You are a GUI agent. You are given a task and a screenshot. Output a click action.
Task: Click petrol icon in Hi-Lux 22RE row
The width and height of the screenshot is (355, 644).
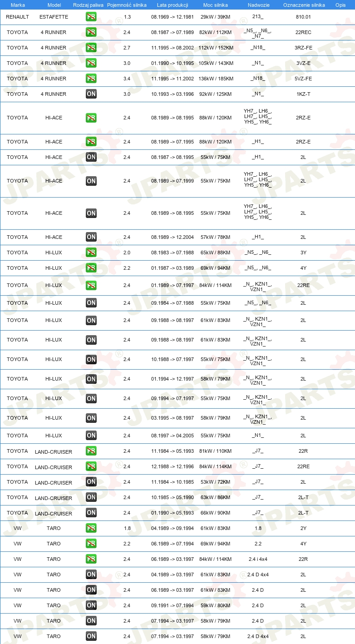91,285
